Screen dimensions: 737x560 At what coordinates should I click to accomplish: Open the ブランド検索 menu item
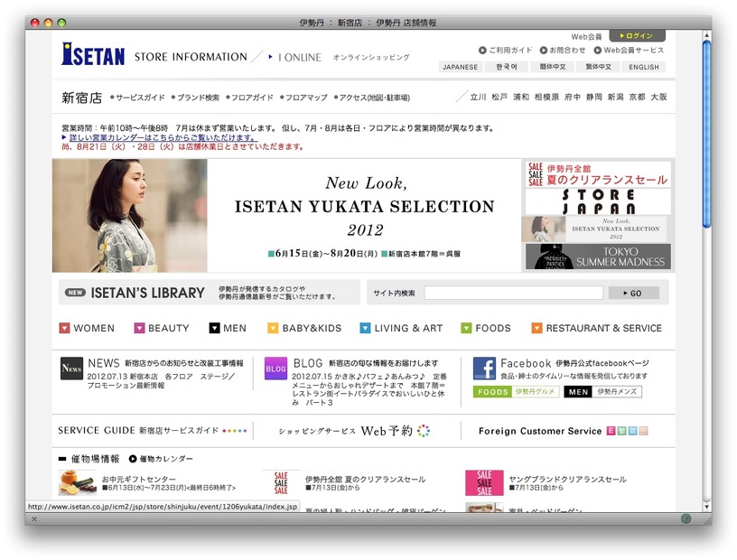[x=195, y=98]
